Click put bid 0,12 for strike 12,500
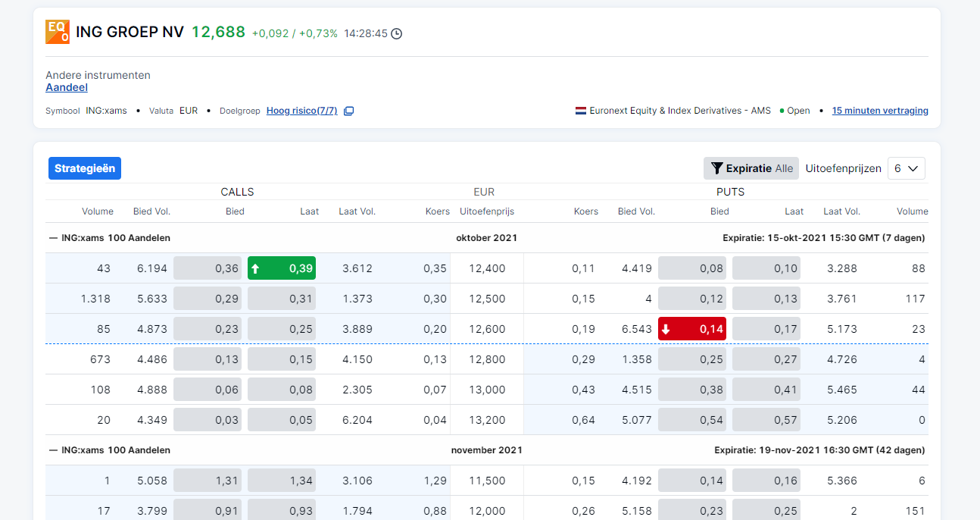Image resolution: width=980 pixels, height=520 pixels. point(692,299)
